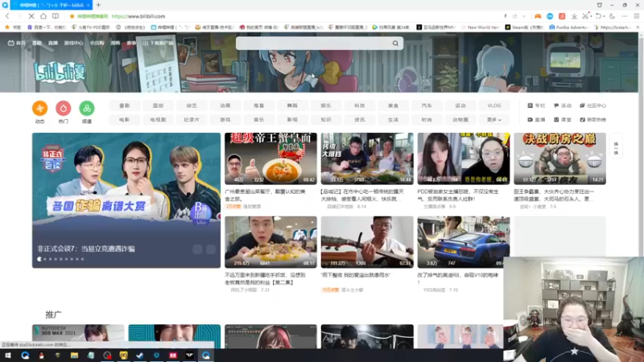The image size is (644, 362).
Task: Select the 科技 category
Action: (x=359, y=105)
